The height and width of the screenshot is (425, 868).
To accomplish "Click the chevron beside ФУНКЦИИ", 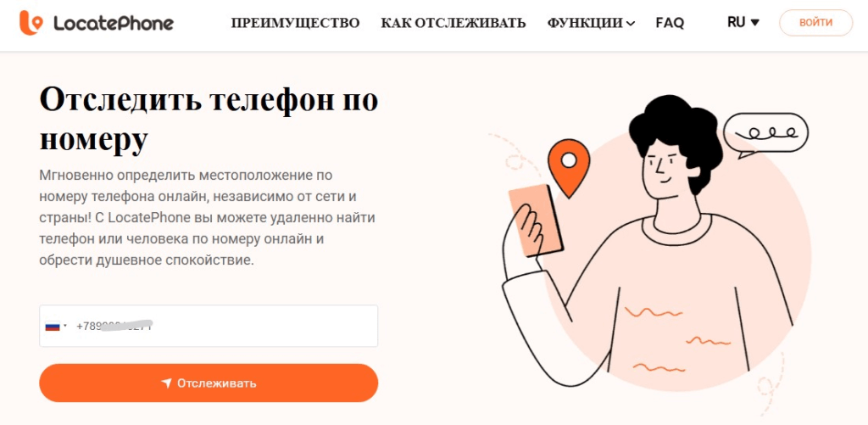I will pyautogui.click(x=630, y=24).
